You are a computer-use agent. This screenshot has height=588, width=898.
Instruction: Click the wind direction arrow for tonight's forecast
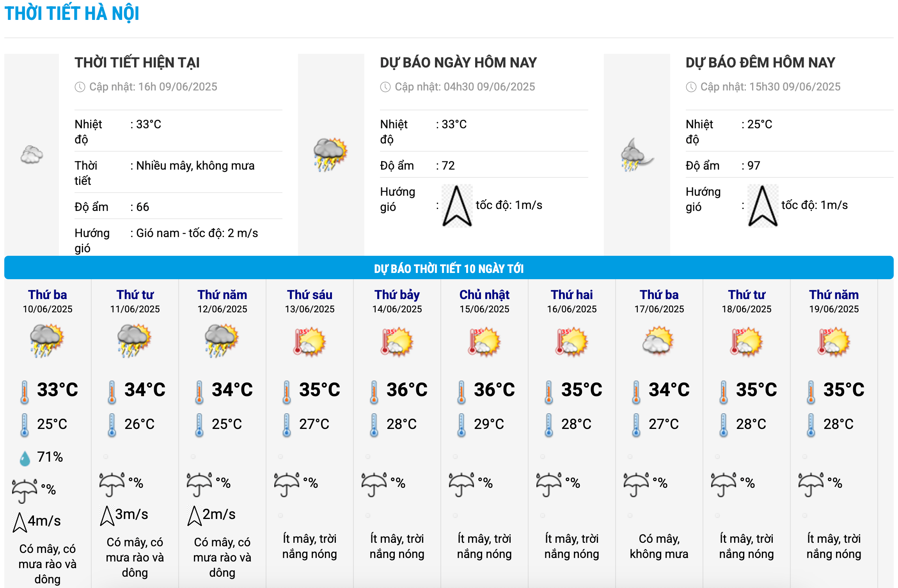click(x=763, y=205)
